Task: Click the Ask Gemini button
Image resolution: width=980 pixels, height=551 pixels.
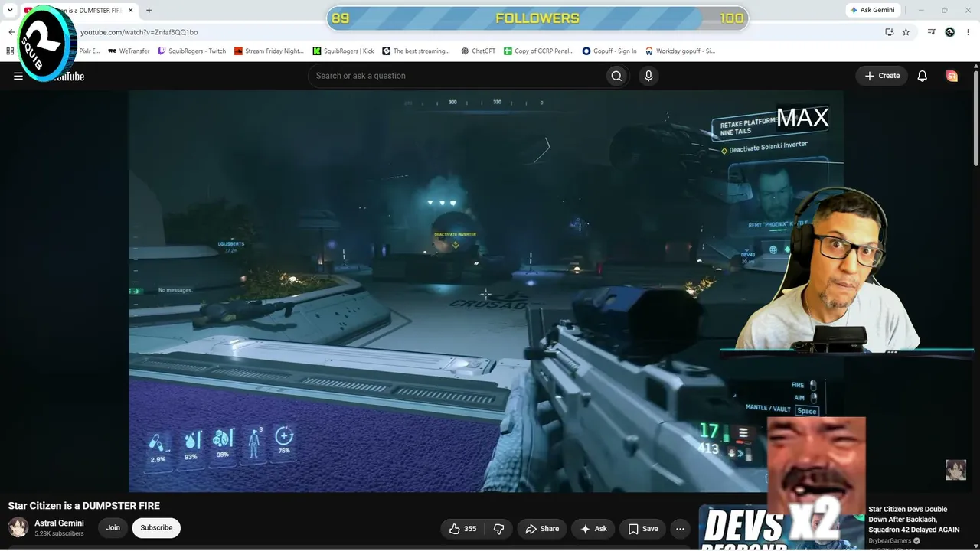Action: click(x=871, y=10)
